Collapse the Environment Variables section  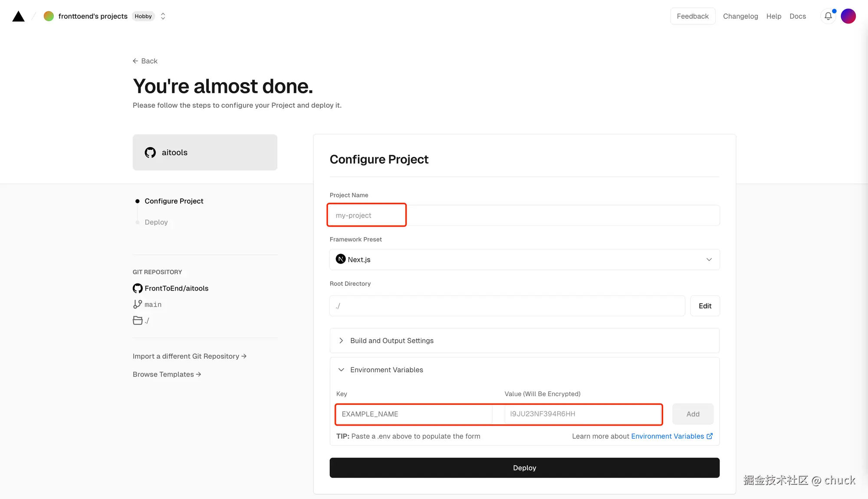click(386, 370)
